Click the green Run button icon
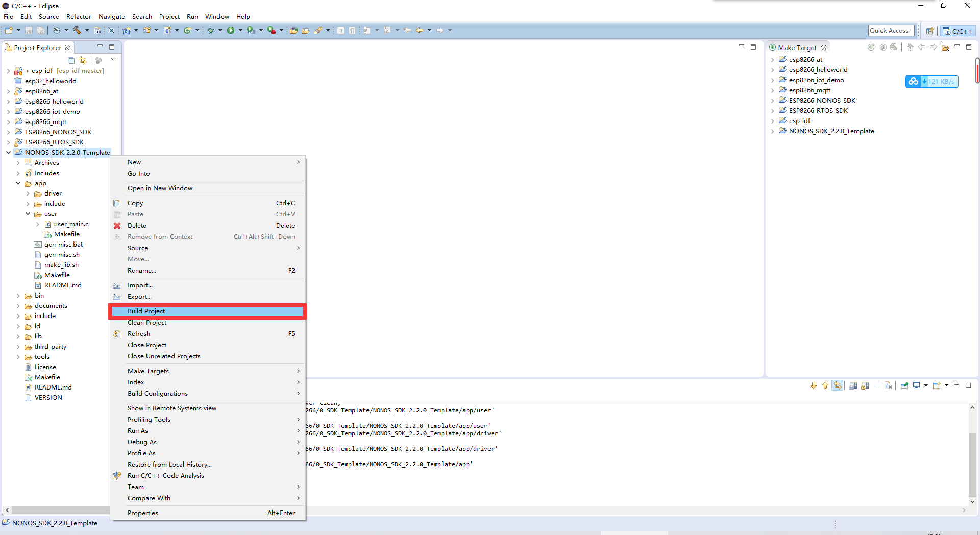The height and width of the screenshot is (535, 980). (x=231, y=30)
